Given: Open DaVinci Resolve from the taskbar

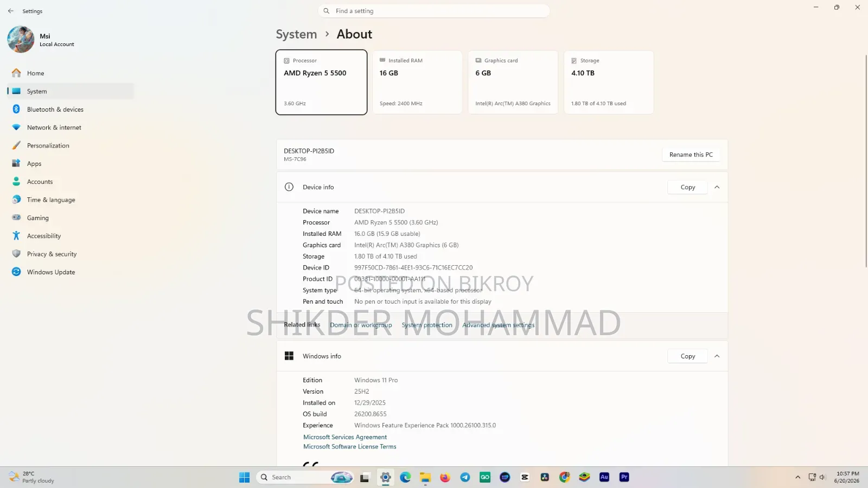Looking at the screenshot, I should pyautogui.click(x=545, y=477).
